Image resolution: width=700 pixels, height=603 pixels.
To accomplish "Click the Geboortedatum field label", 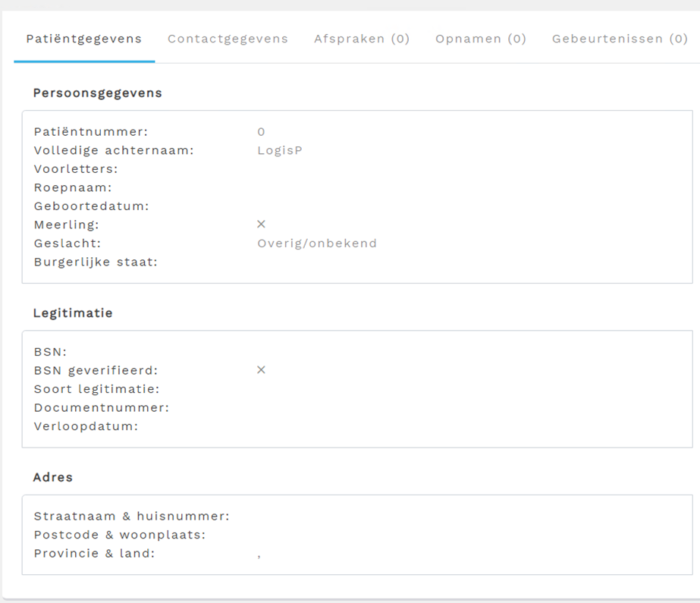I will pyautogui.click(x=91, y=206).
